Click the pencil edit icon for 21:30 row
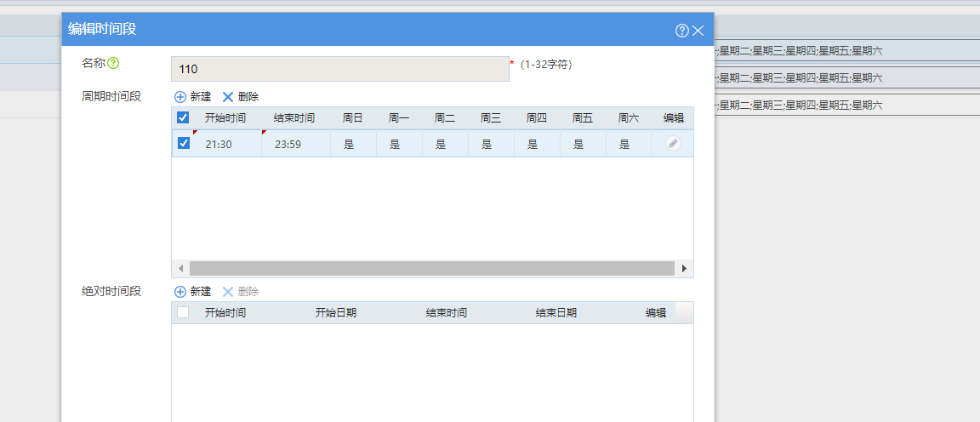The width and height of the screenshot is (980, 422). [673, 144]
